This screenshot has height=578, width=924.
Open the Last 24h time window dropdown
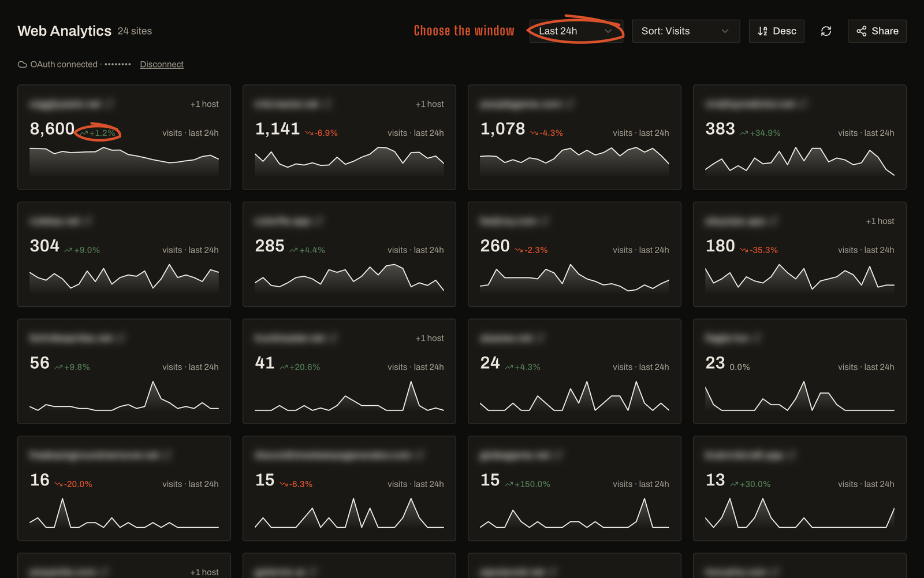pyautogui.click(x=576, y=31)
